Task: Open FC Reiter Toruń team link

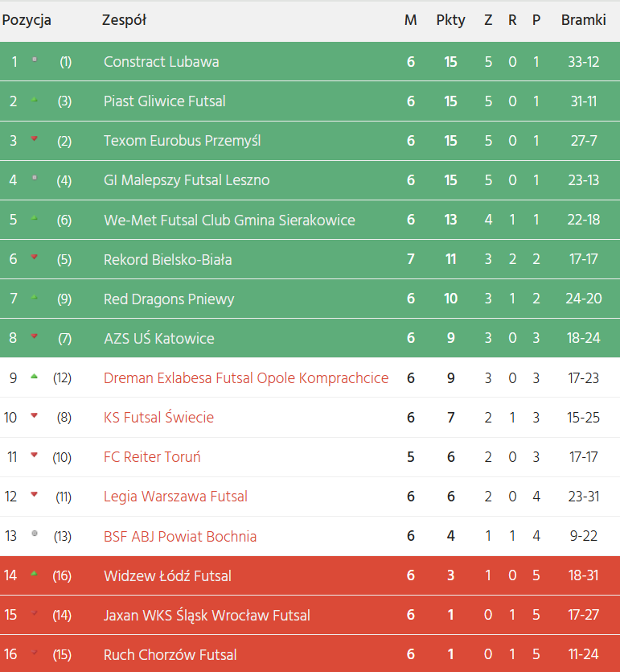Action: pyautogui.click(x=152, y=457)
